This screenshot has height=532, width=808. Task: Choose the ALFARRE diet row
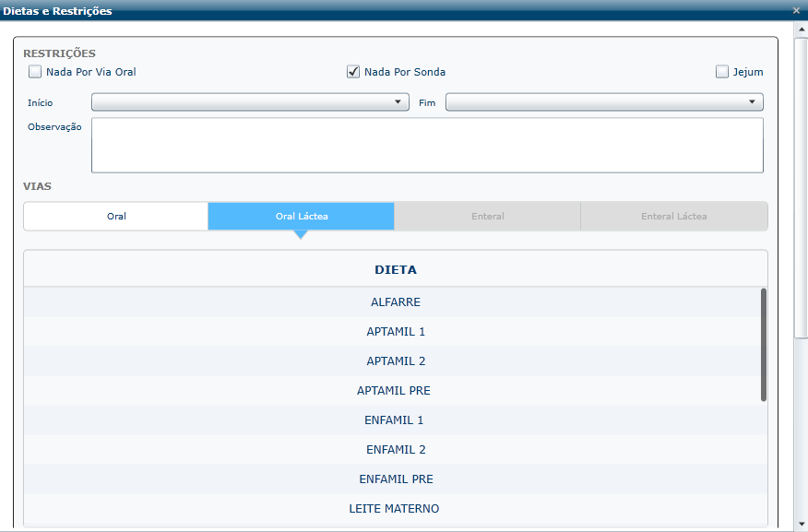point(396,301)
